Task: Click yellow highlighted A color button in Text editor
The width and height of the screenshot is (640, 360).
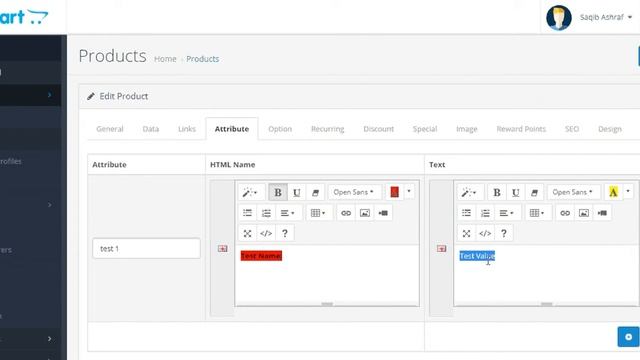Action: point(613,192)
